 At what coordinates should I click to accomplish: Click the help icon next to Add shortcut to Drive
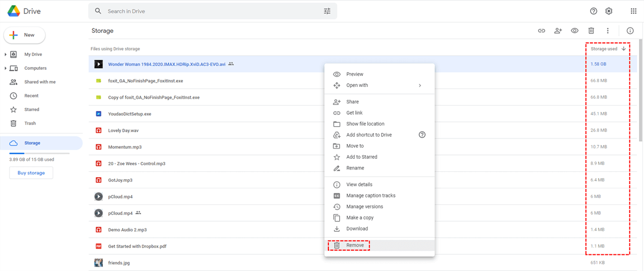click(x=422, y=135)
